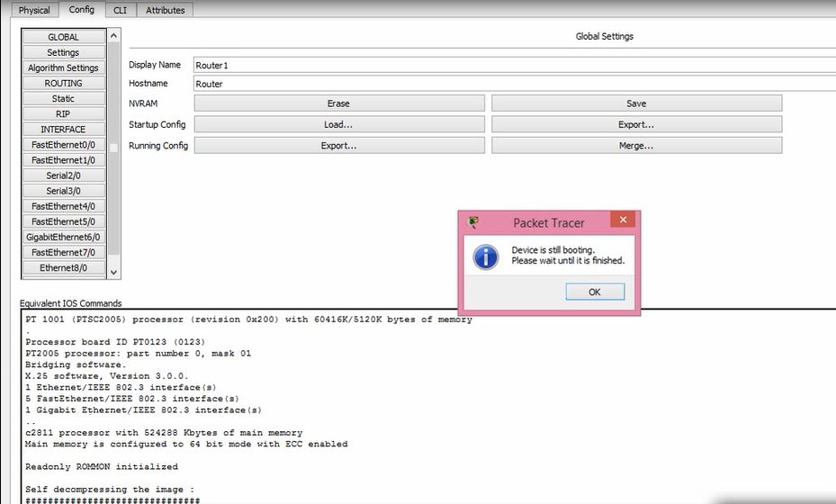Export the Running Config

coord(339,146)
